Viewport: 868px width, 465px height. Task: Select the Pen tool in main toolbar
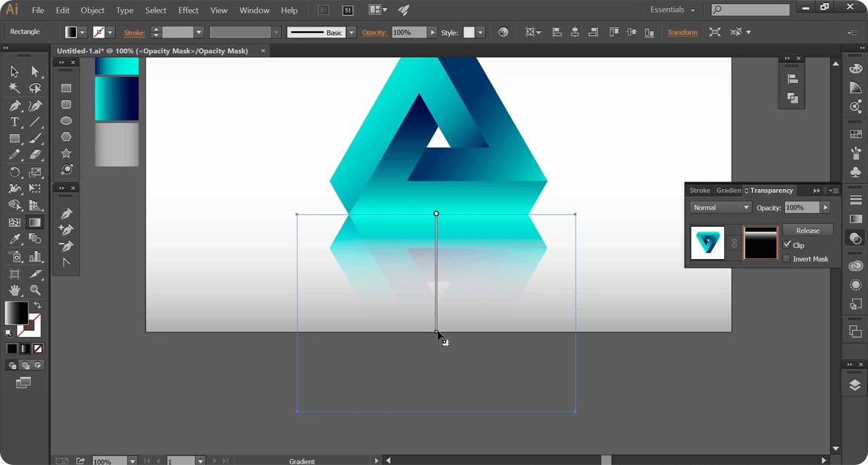click(x=14, y=106)
